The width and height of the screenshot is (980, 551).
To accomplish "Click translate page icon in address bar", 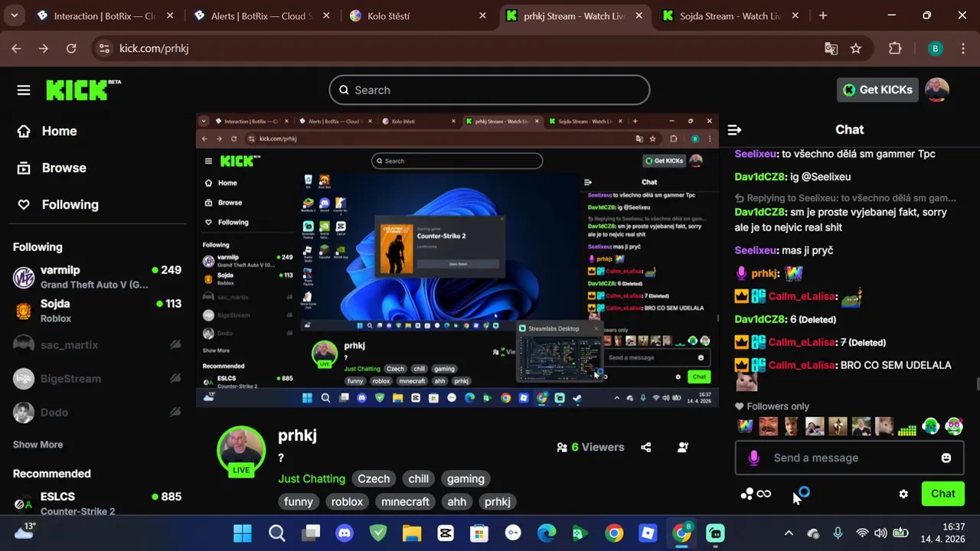I will coord(831,48).
